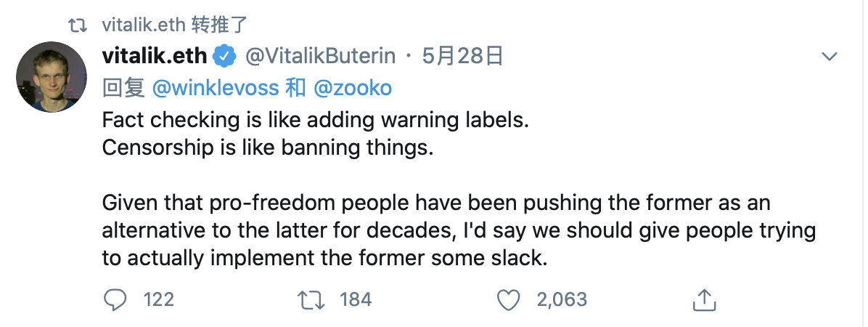
Task: Open the tweet's 5月28日 timestamp link
Action: (463, 55)
